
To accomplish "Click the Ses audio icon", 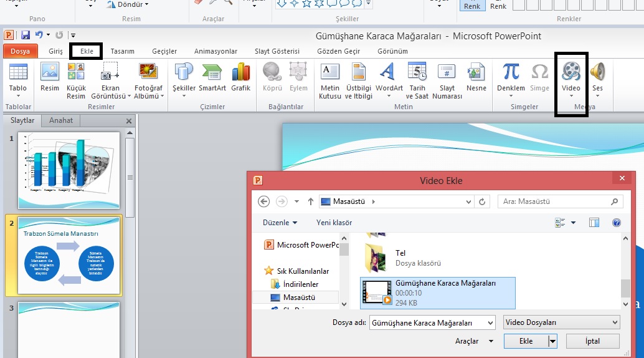I will pos(597,72).
